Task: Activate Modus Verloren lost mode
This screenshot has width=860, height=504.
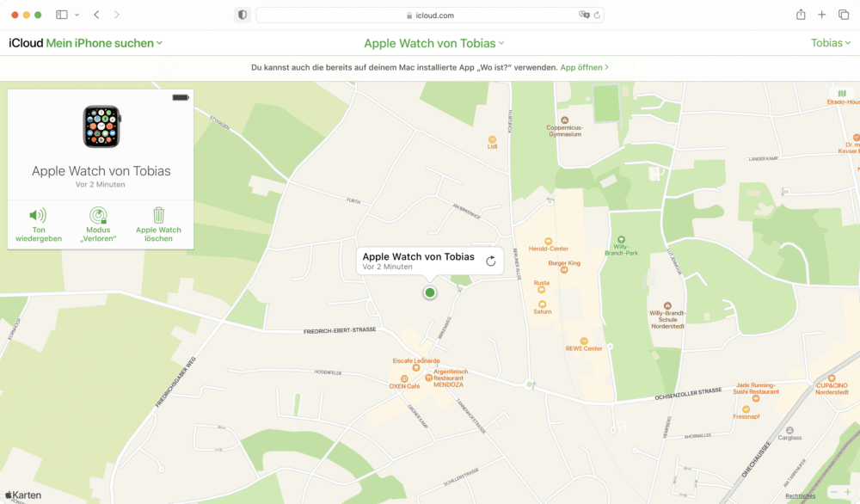Action: click(98, 224)
